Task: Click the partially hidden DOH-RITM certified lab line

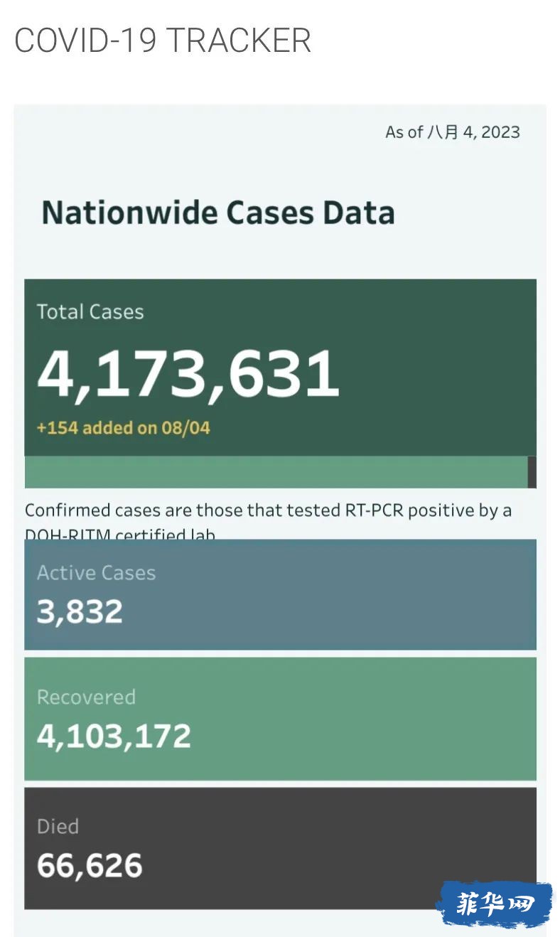Action: pos(120,533)
